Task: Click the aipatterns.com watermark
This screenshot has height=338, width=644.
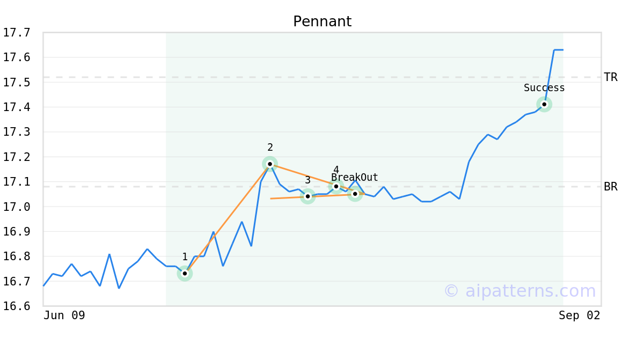Action: tap(519, 291)
